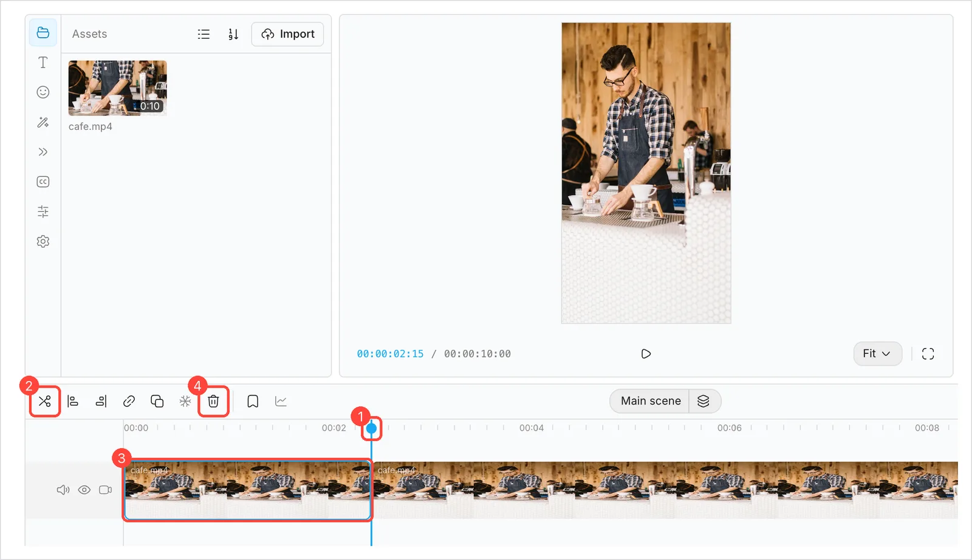Viewport: 972px width, 560px height.
Task: Sort the assets list
Action: point(233,34)
